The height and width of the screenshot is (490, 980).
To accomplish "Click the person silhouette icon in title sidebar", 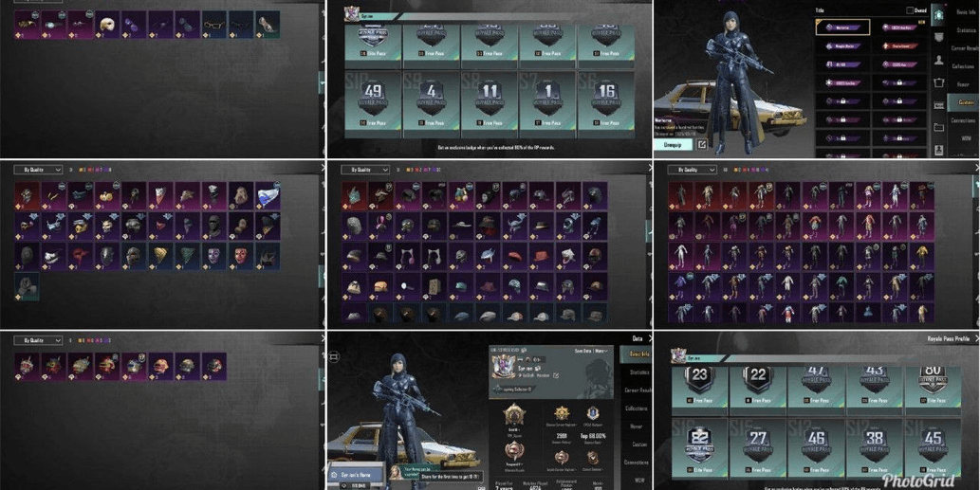I will (938, 61).
